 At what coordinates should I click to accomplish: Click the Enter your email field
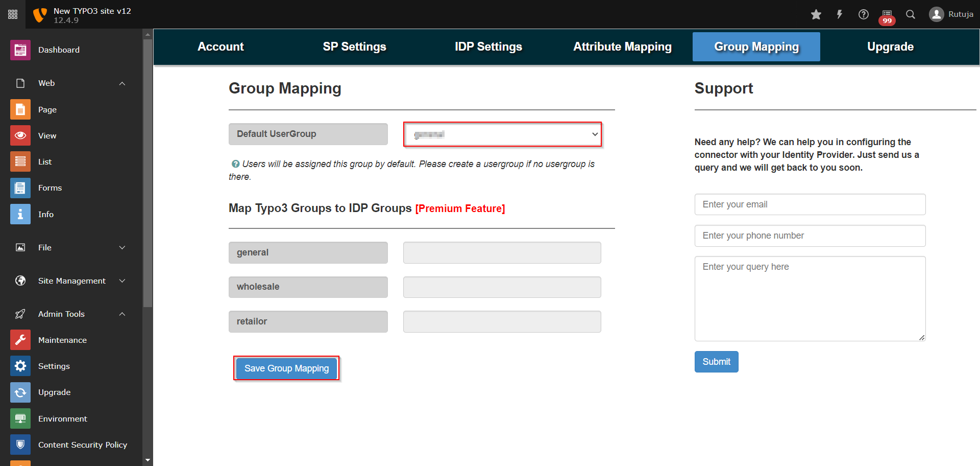pos(810,204)
